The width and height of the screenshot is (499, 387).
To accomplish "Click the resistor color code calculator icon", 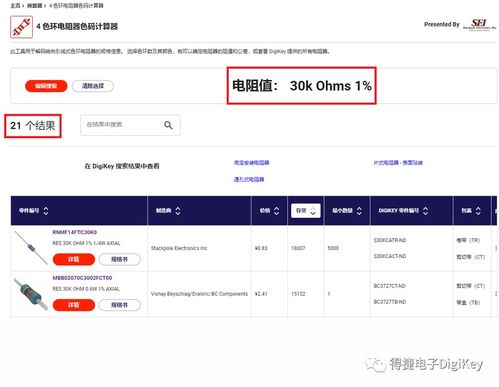I will coord(21,27).
